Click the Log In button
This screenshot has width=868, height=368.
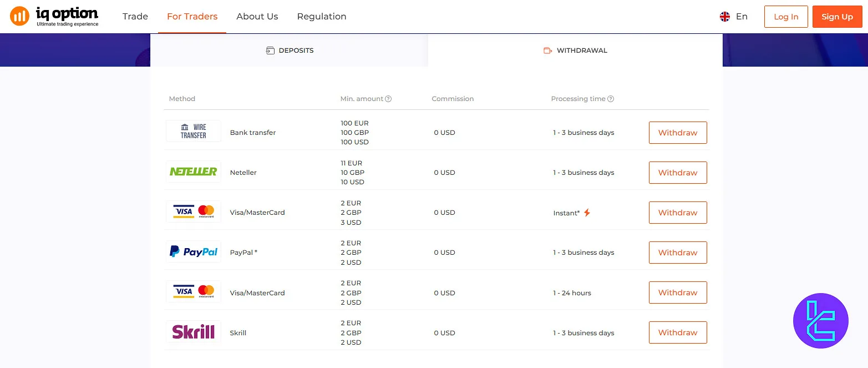point(786,17)
